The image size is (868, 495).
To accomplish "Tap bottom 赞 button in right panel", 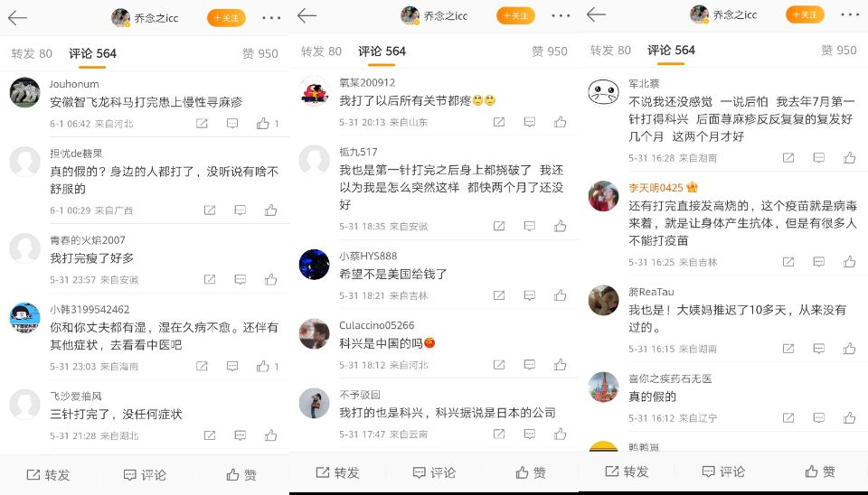I will (820, 472).
